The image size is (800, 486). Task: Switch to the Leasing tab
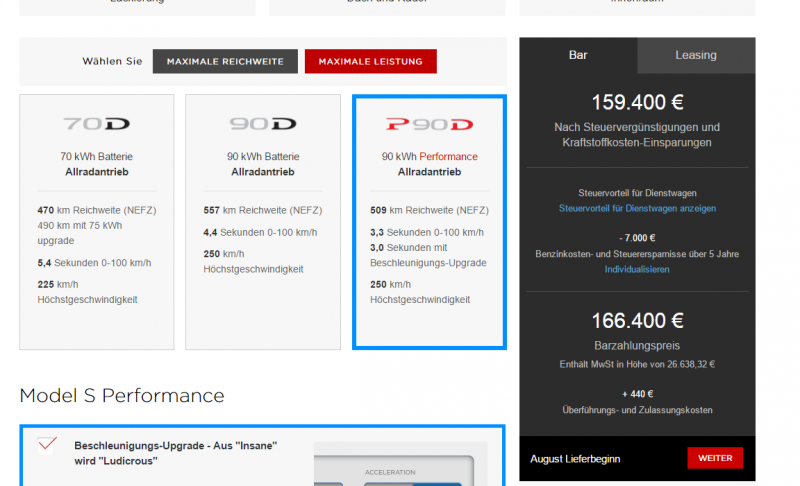[696, 55]
